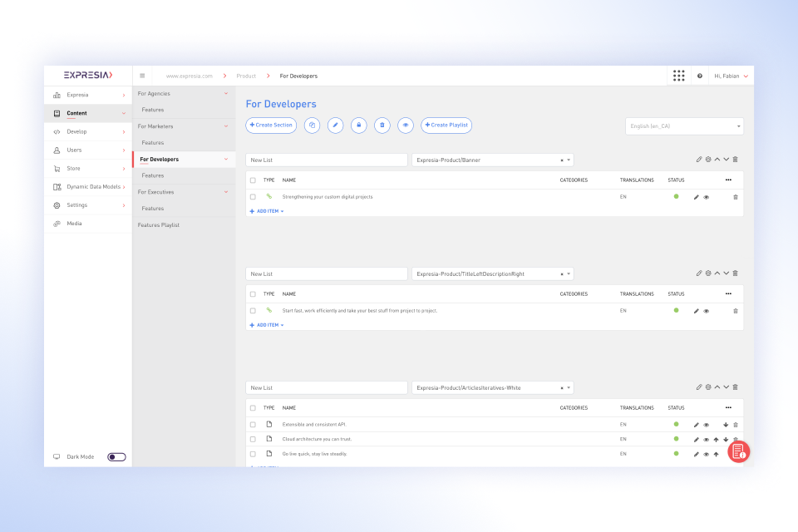Collapse the For Agencies tree section

[226, 94]
